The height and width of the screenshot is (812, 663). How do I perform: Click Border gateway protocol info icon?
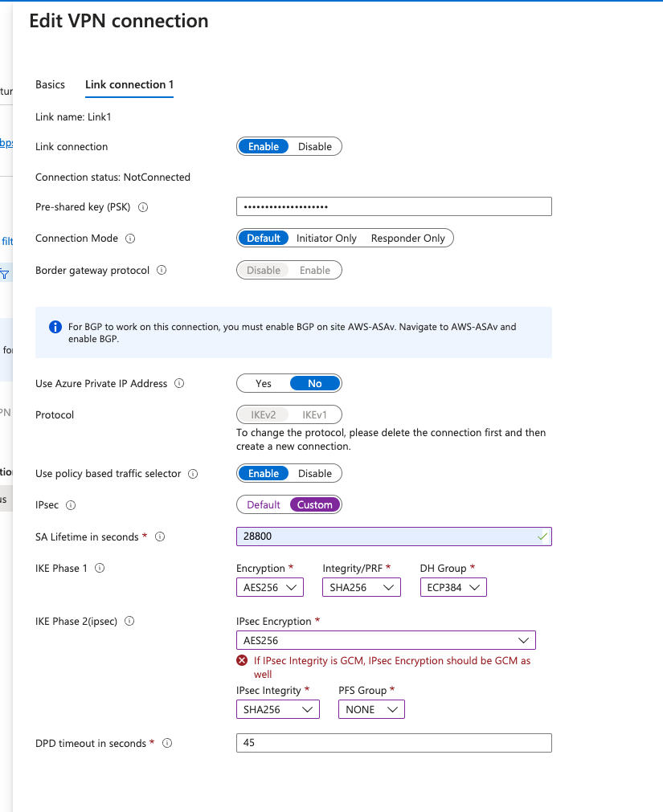click(x=162, y=270)
